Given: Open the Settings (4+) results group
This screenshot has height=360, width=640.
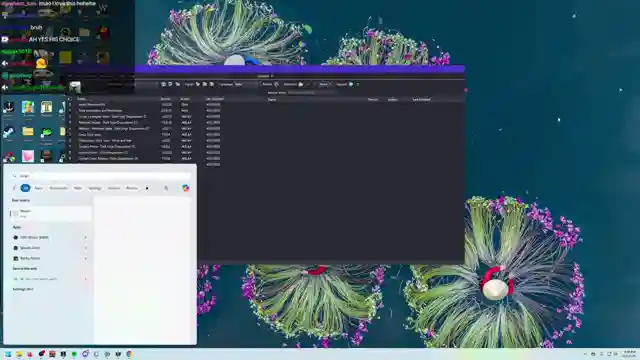Looking at the screenshot, I should [22, 289].
